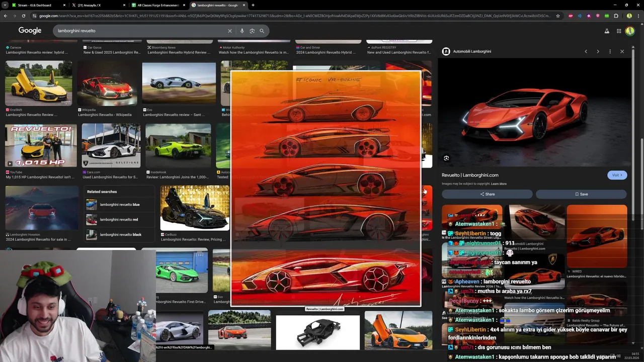Open the large orange Revuelto preview image
644x362 pixels.
534,112
